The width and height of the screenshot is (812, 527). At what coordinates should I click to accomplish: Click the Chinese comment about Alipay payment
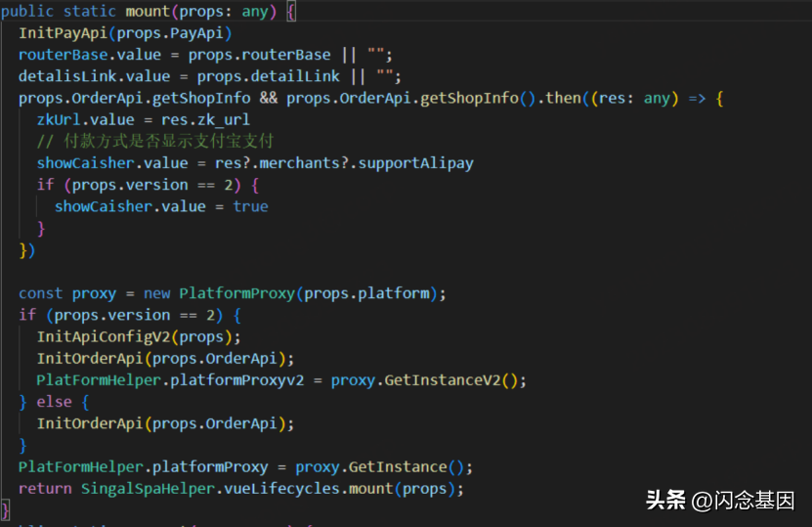(x=155, y=141)
